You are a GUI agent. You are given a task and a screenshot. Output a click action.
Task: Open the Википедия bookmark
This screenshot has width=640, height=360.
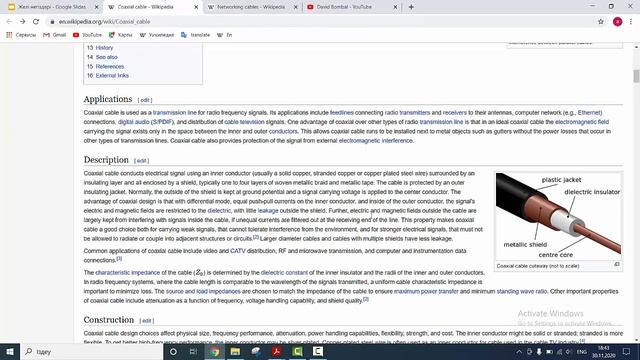coord(157,35)
